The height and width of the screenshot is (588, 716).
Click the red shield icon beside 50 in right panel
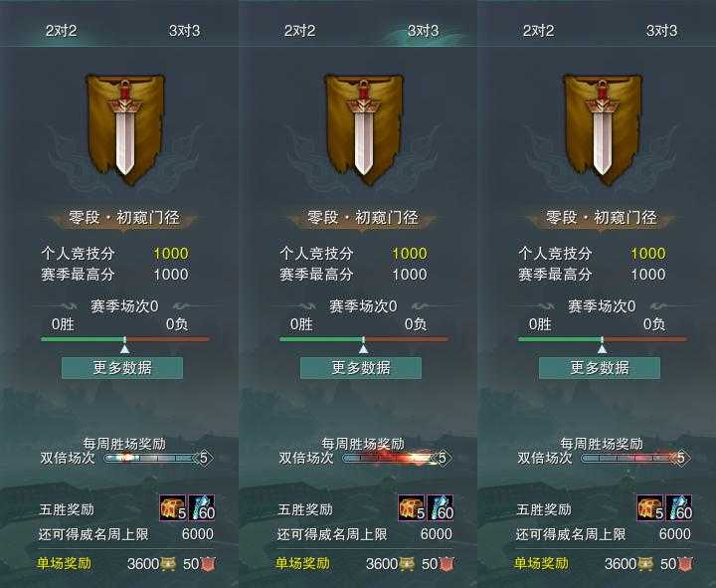click(x=685, y=564)
